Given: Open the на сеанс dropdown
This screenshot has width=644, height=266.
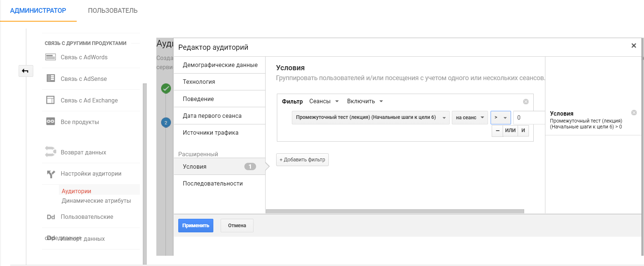Looking at the screenshot, I should coord(470,117).
